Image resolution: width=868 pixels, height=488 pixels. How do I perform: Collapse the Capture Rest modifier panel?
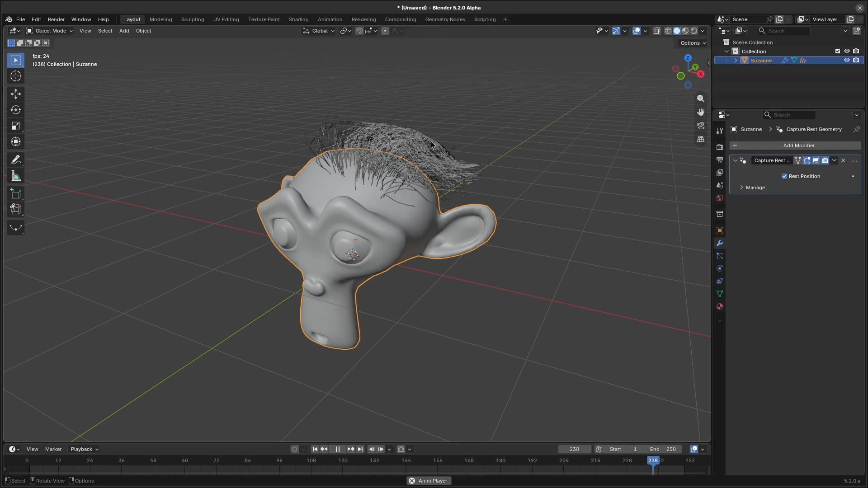click(735, 160)
